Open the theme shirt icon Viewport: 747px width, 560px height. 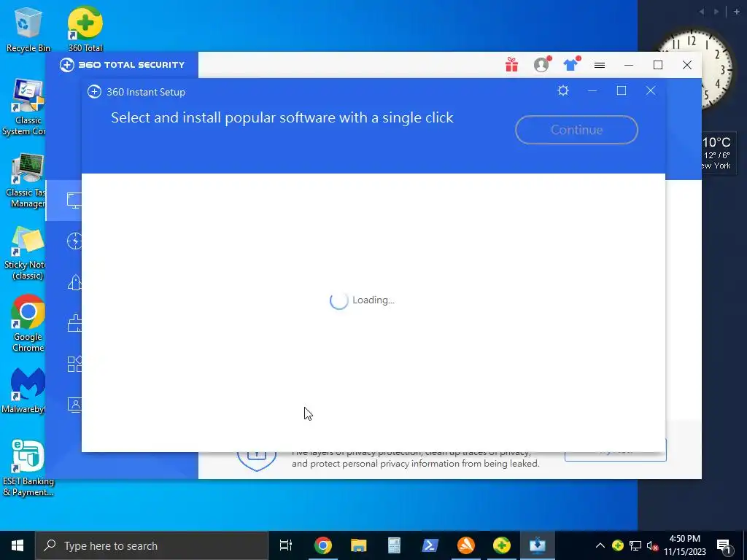[570, 64]
